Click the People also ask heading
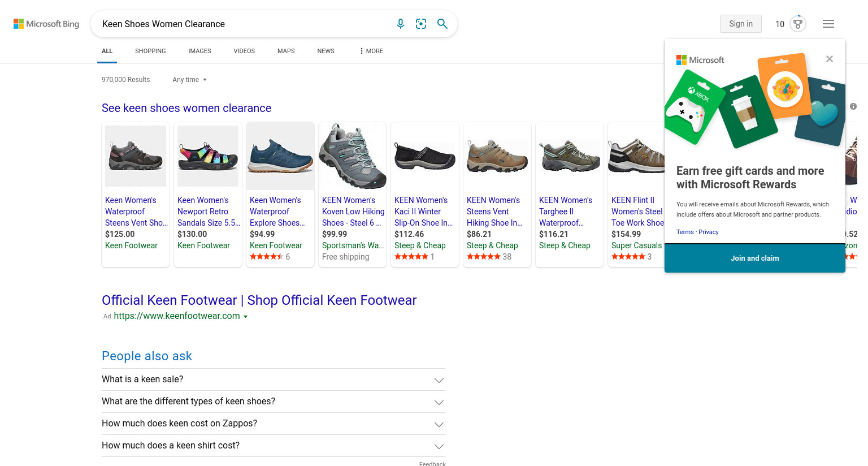The height and width of the screenshot is (466, 868). click(x=147, y=356)
